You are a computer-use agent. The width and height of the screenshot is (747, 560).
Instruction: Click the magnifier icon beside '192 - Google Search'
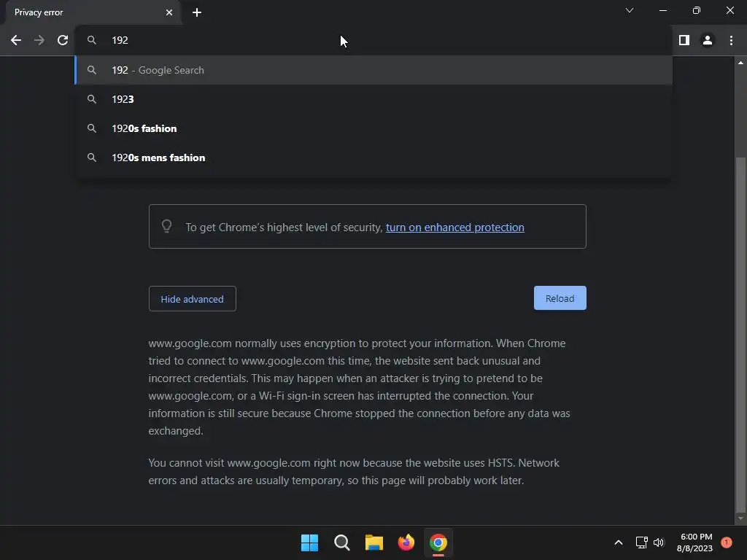pyautogui.click(x=92, y=70)
